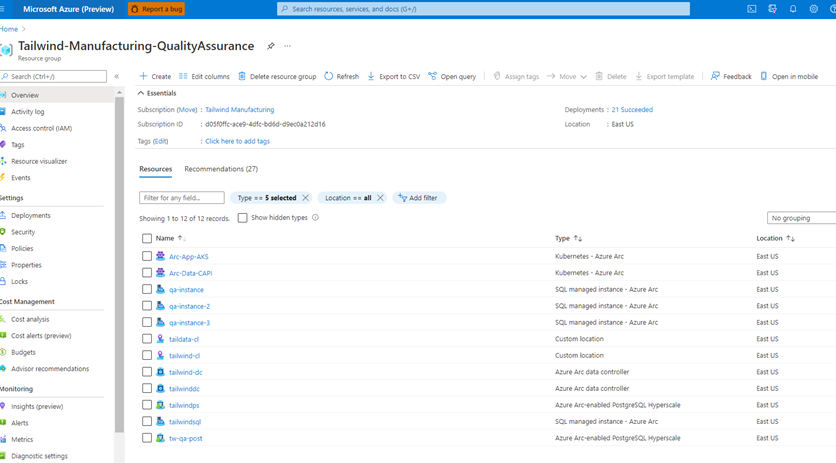Select the Resources tab
This screenshot has height=463, width=836.
(x=156, y=169)
